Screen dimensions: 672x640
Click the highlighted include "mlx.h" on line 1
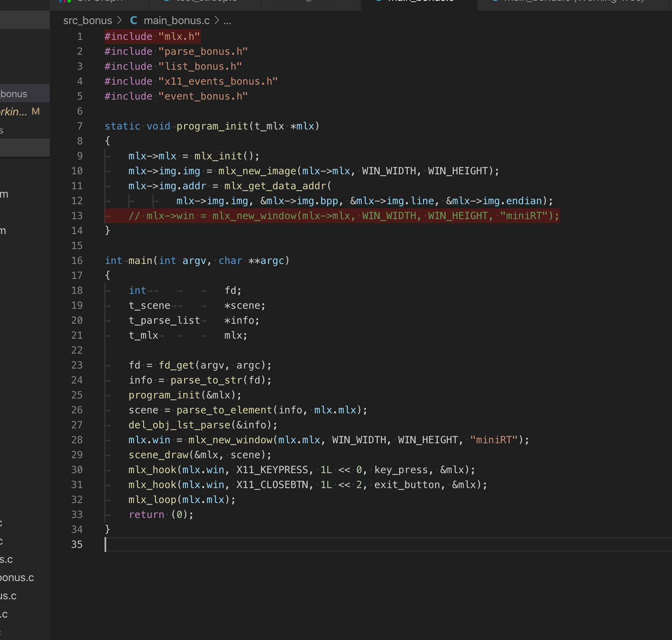[x=152, y=37]
